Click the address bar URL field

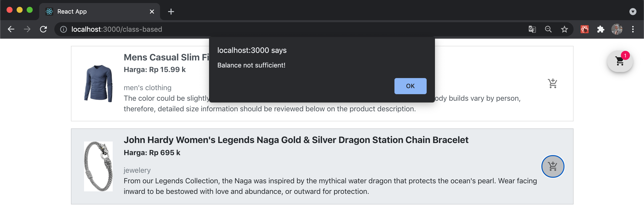[x=277, y=29]
